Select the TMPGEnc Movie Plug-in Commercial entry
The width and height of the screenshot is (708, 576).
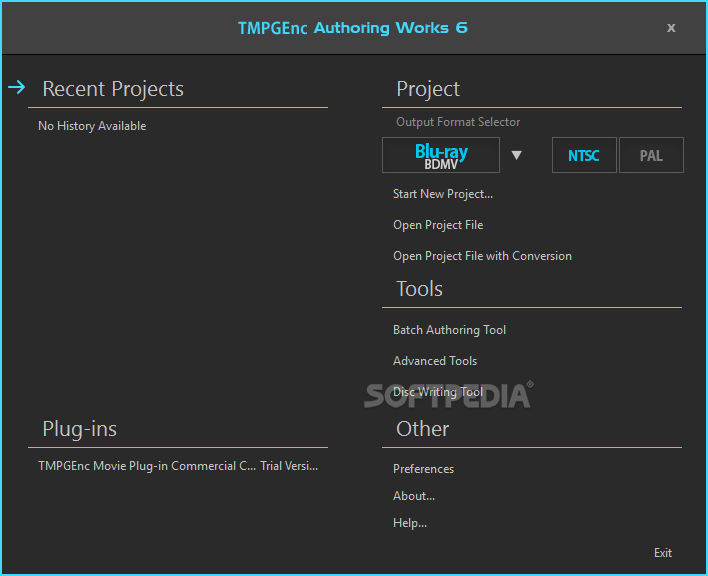pos(178,466)
